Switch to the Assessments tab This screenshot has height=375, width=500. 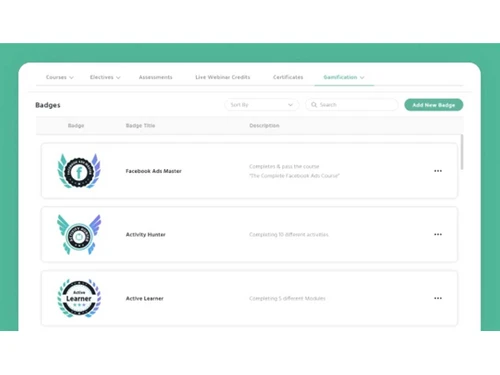tap(156, 77)
